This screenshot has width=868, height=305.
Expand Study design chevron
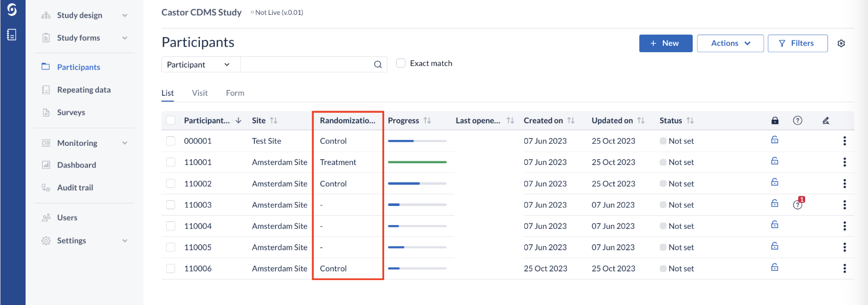pyautogui.click(x=125, y=15)
